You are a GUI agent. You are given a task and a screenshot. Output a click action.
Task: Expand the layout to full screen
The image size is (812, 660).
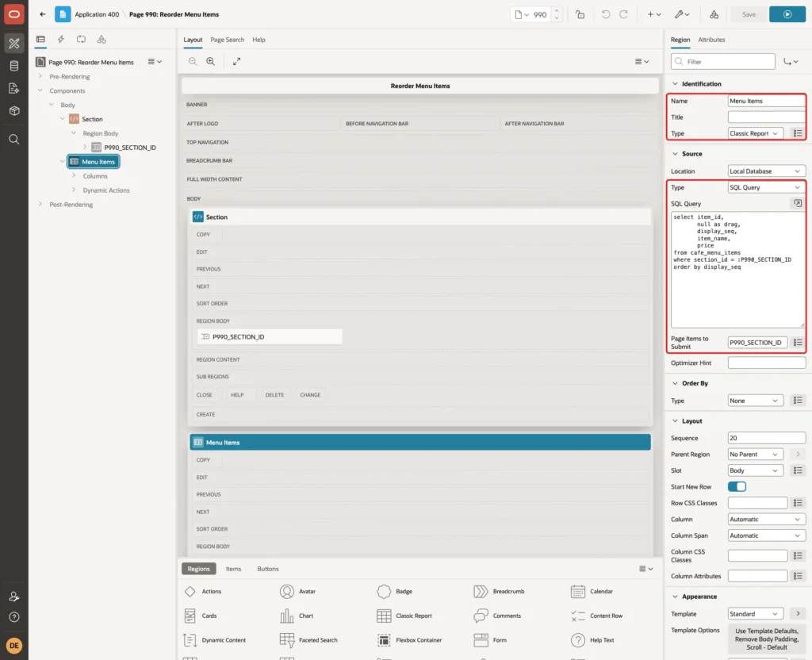pos(236,61)
